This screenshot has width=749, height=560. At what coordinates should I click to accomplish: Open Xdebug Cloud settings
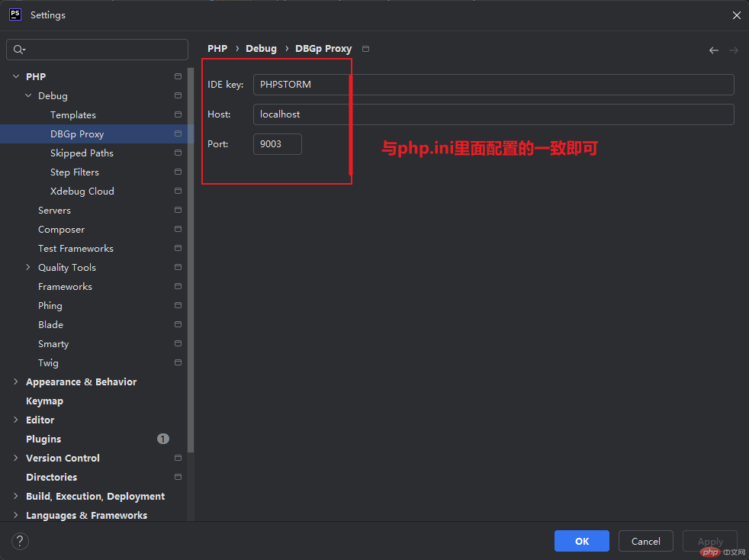click(82, 191)
